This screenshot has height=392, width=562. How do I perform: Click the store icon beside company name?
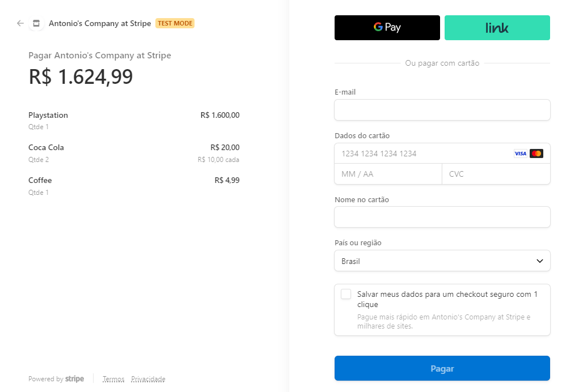point(36,23)
